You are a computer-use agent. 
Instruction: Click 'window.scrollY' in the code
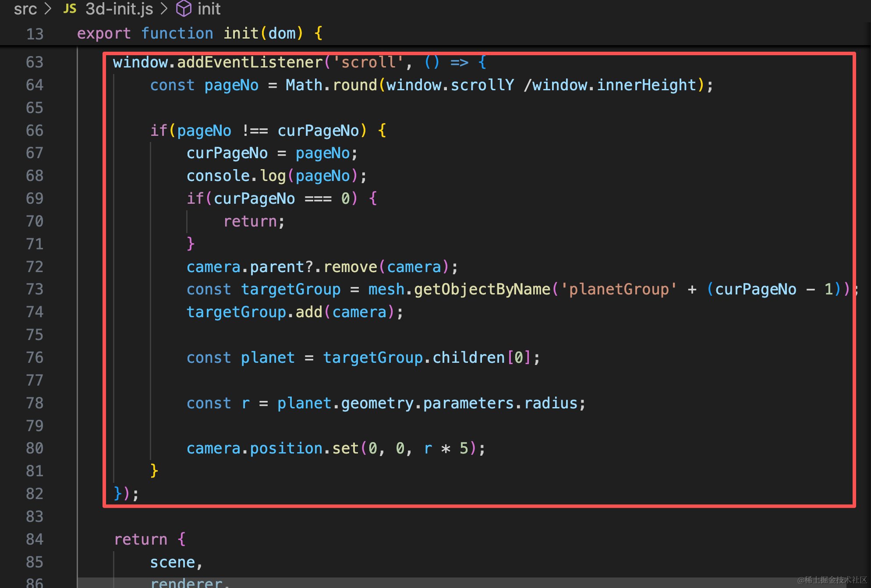[450, 85]
